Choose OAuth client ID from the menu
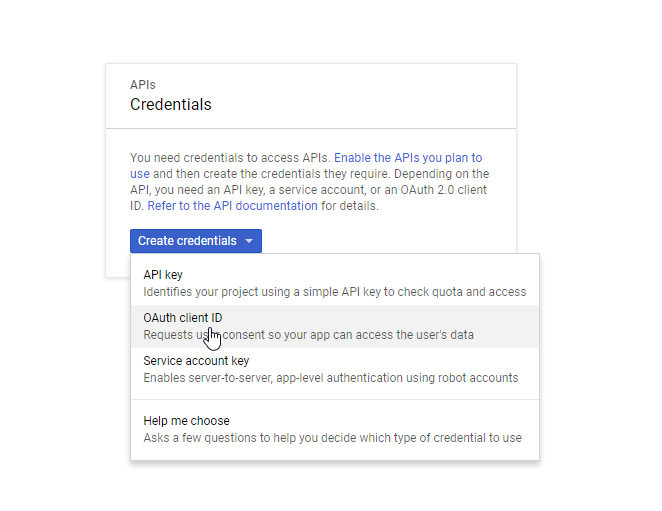662x511 pixels. click(182, 318)
